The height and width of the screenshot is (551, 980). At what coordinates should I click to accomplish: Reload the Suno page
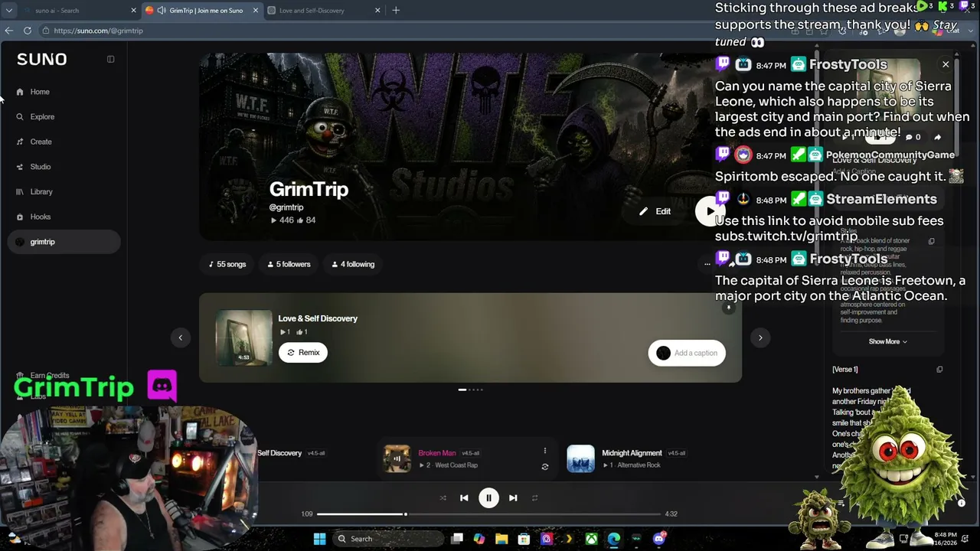tap(28, 31)
